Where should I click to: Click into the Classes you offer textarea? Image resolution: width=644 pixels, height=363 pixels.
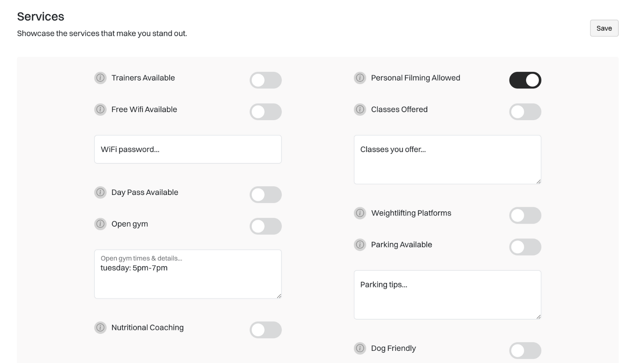[448, 159]
